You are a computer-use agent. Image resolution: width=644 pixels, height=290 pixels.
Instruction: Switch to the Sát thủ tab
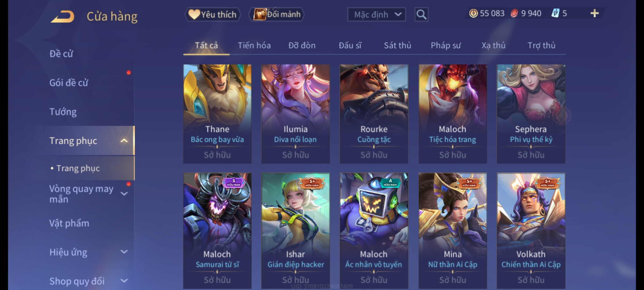[x=397, y=45]
